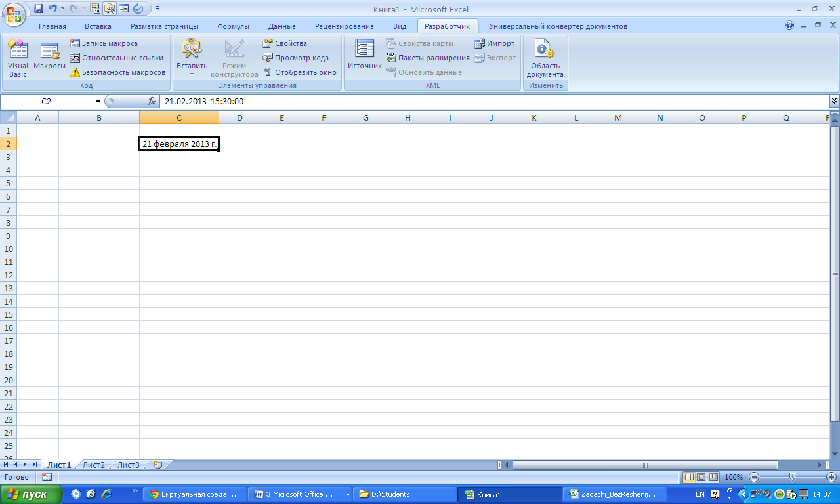Select the Лист1 sheet tab
This screenshot has height=504, width=840.
click(x=58, y=465)
